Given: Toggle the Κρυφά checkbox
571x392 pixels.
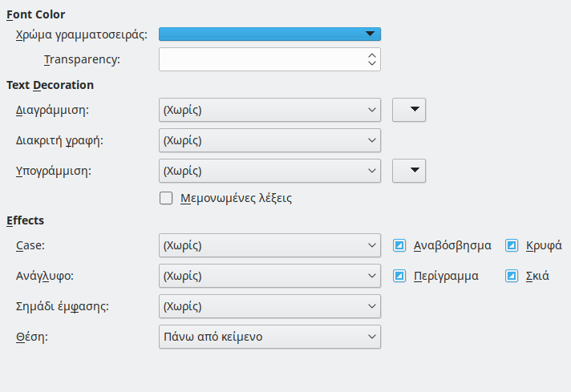Looking at the screenshot, I should [x=512, y=245].
